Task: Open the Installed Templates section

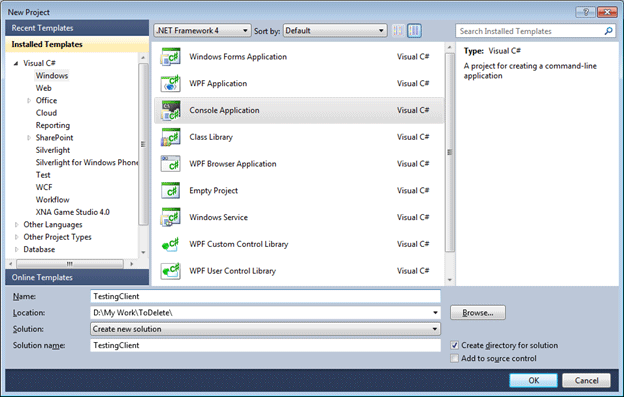Action: tap(77, 45)
